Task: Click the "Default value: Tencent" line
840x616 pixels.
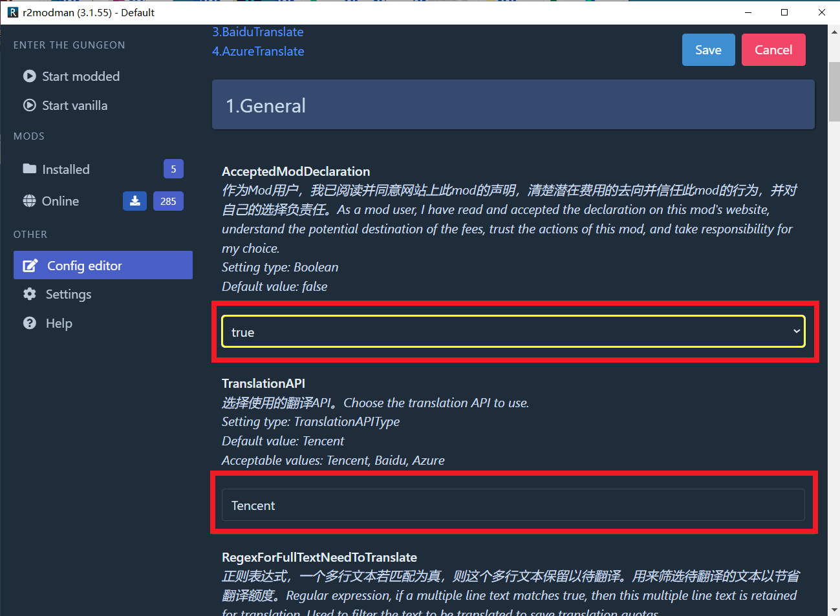Action: [283, 441]
